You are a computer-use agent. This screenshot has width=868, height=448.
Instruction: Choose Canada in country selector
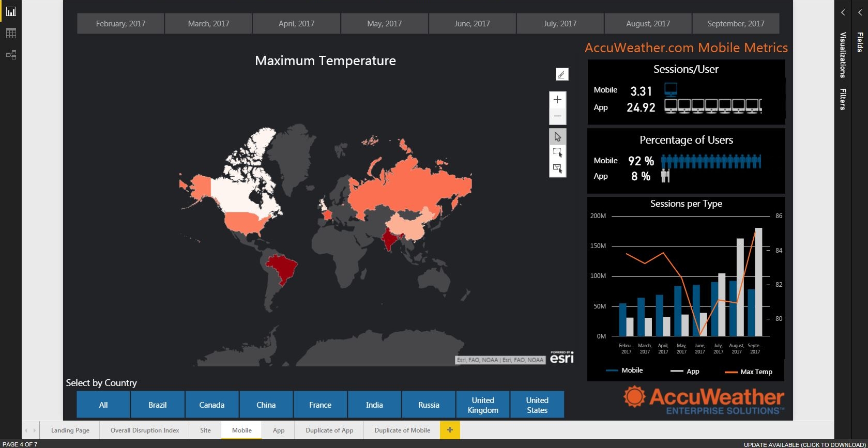(x=212, y=405)
